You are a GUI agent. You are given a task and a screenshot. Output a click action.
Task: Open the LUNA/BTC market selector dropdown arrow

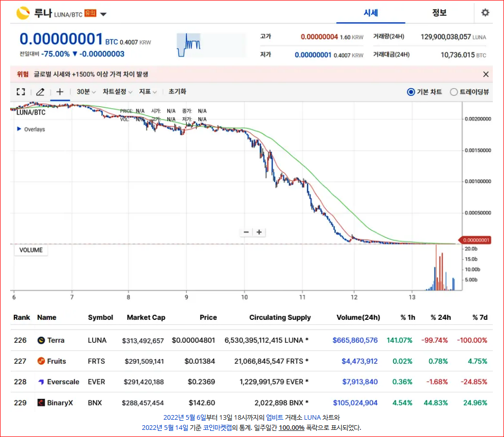pyautogui.click(x=103, y=14)
